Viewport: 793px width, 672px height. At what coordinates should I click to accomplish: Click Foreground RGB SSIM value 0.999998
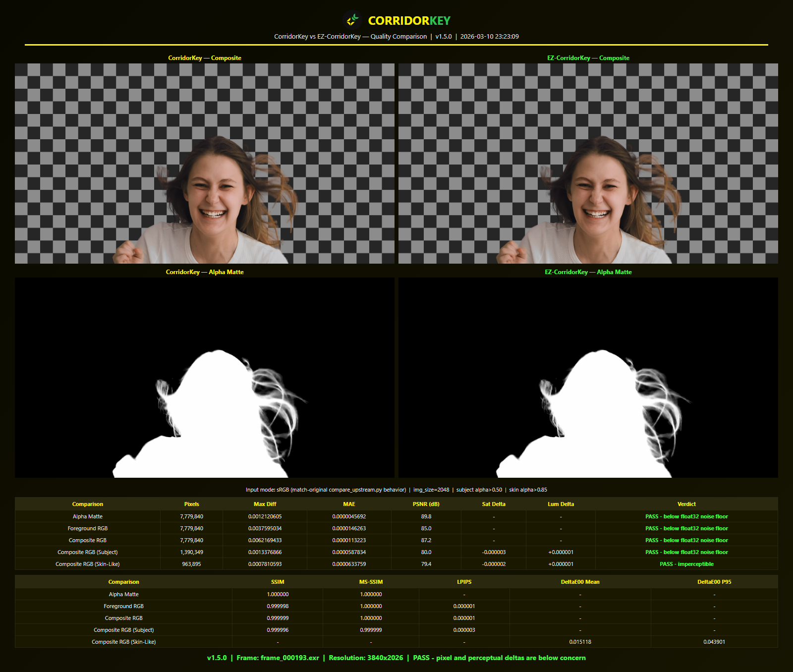click(278, 606)
